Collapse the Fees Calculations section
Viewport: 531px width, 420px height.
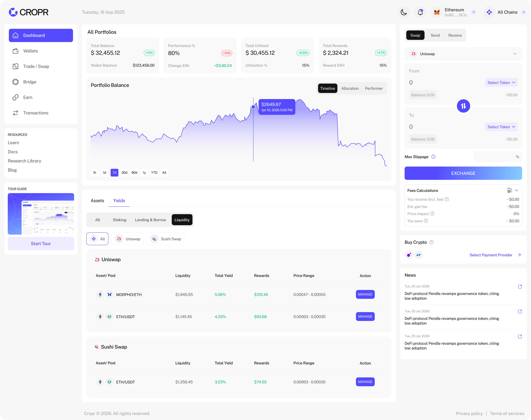coord(516,190)
